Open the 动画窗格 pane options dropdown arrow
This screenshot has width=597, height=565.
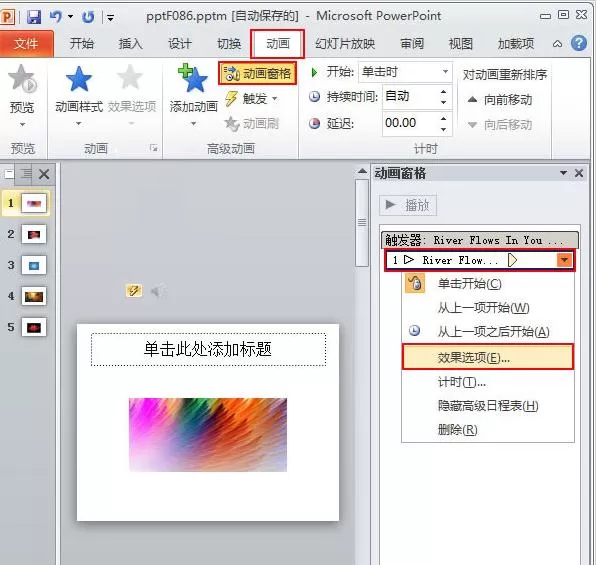click(564, 173)
